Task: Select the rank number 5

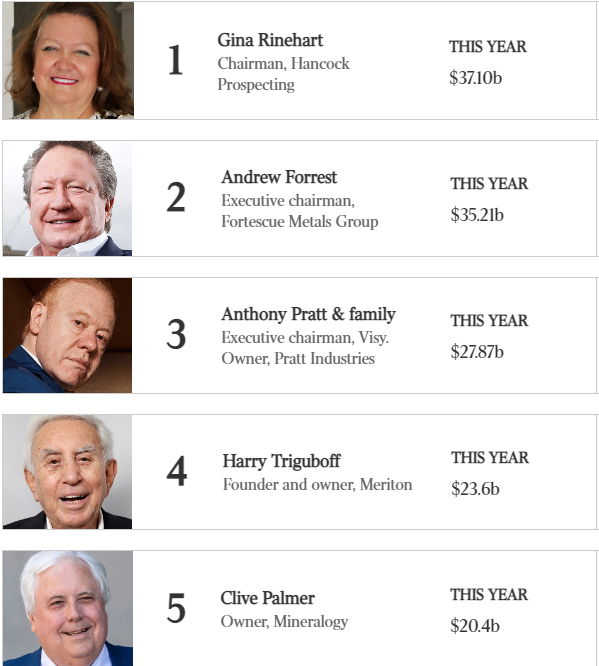Action: tap(176, 608)
